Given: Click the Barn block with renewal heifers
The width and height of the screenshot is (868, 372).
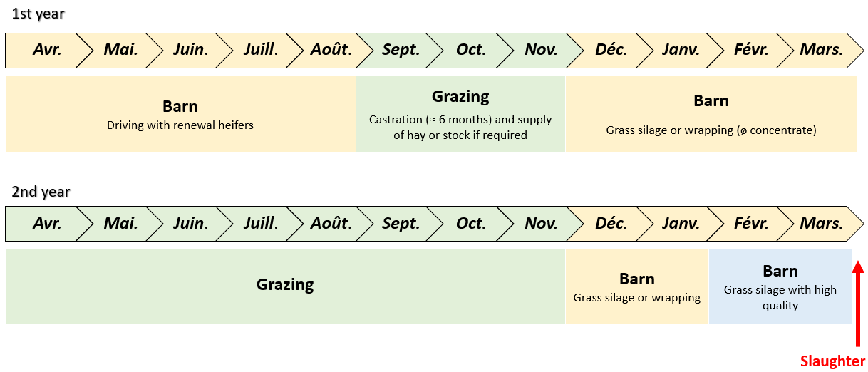Looking at the screenshot, I should click(x=180, y=114).
